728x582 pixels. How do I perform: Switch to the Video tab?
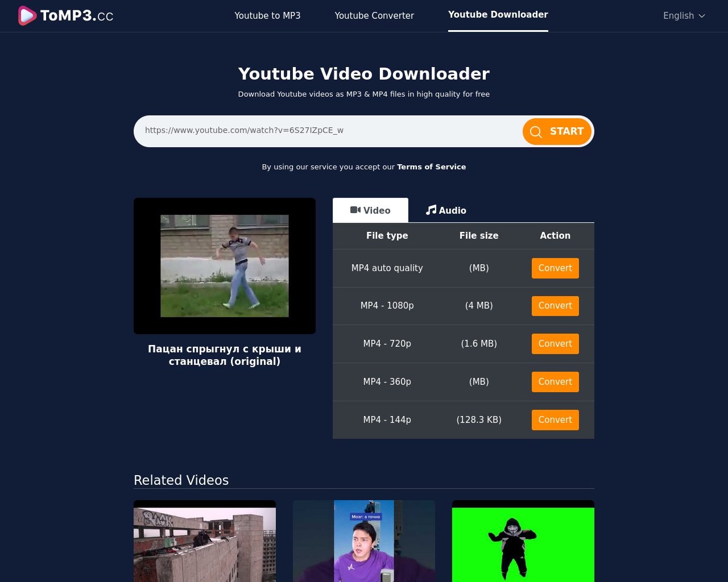click(x=370, y=210)
